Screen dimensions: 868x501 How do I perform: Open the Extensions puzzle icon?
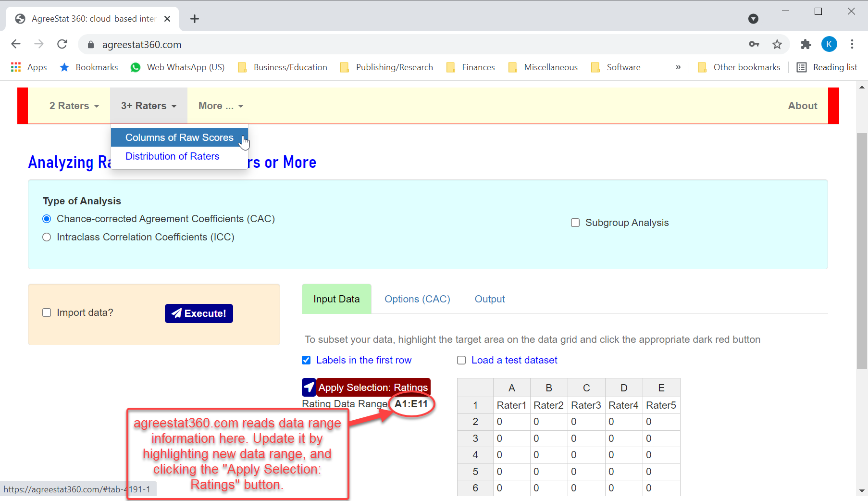pos(806,44)
